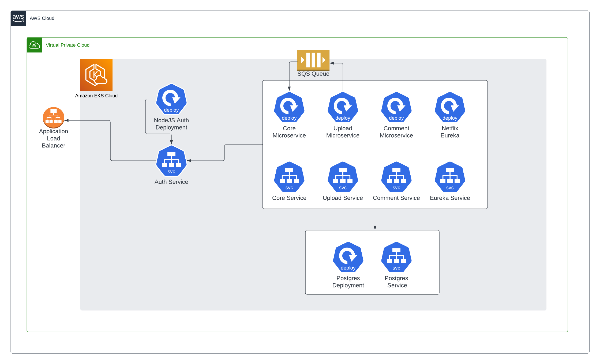Screen dimensions: 600x364
Task: Click the Upload Service svc icon
Action: coord(343,177)
